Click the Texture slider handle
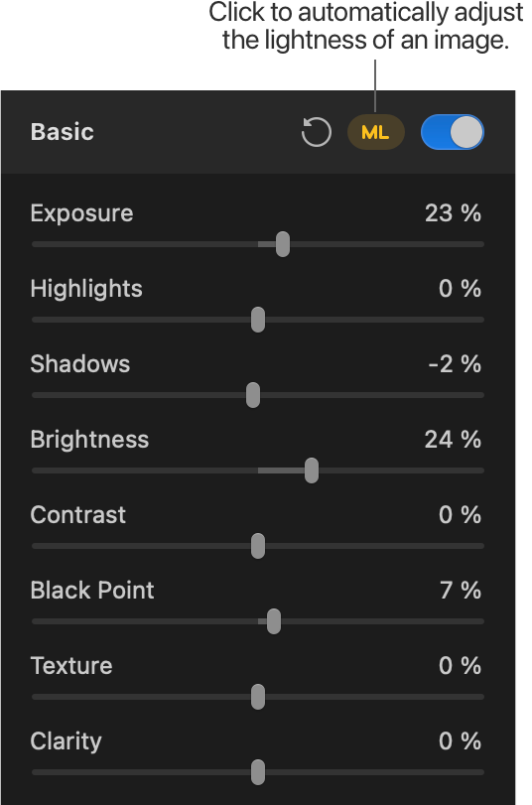 coord(258,697)
